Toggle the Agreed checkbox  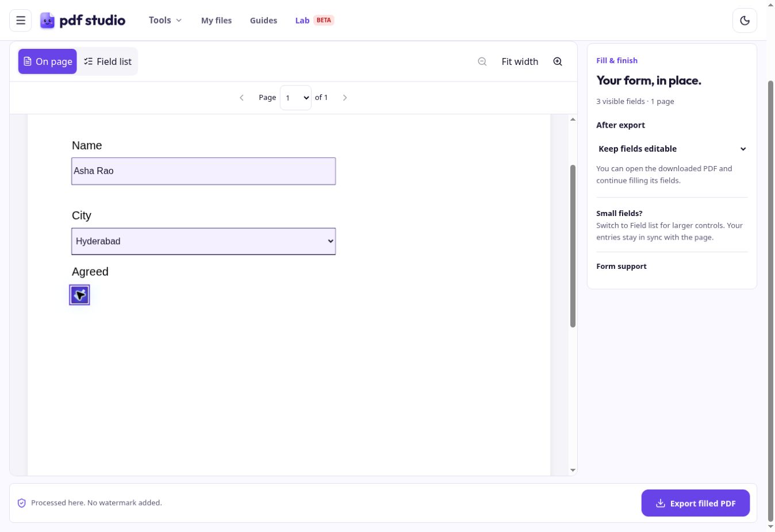79,295
